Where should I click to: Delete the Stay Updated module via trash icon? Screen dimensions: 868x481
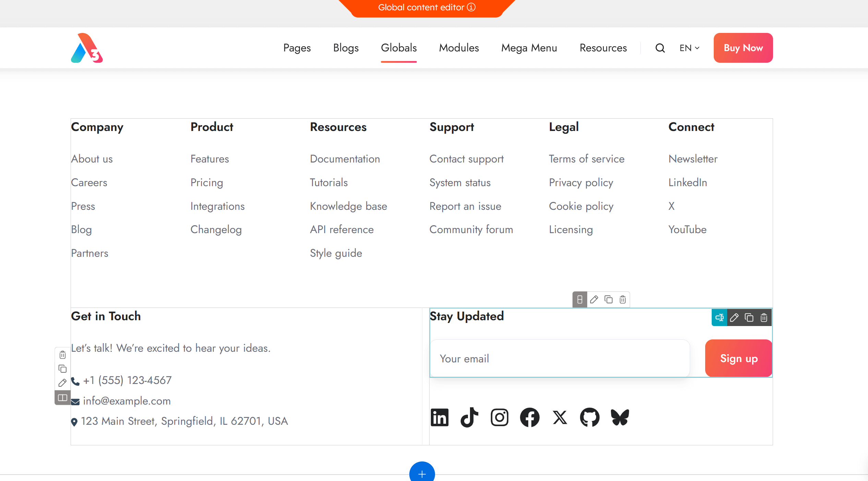764,317
